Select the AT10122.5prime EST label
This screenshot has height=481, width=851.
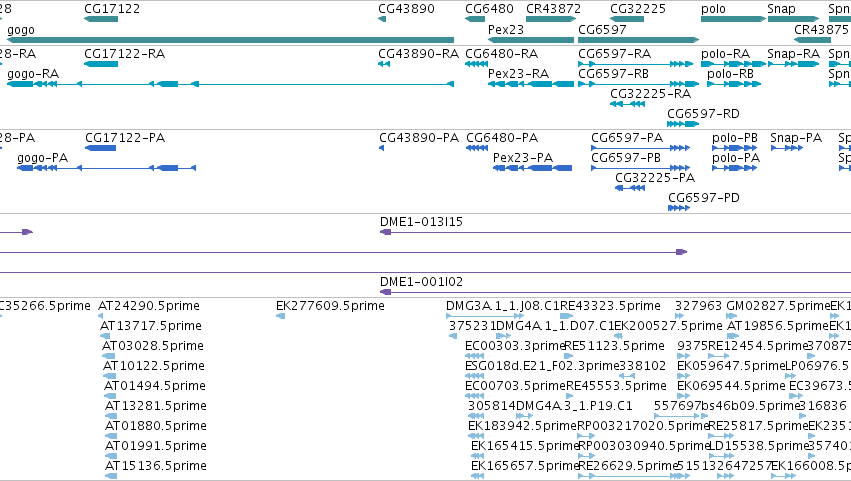(x=154, y=366)
